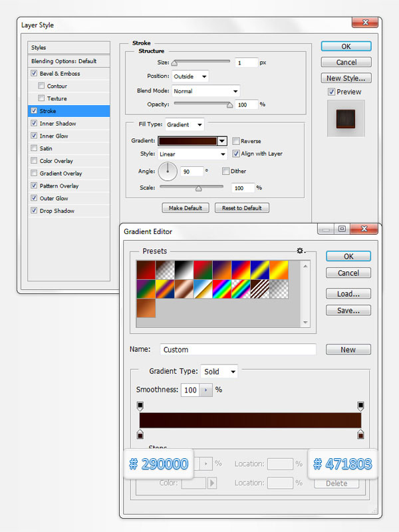Select Outer Glow in styles list
Screen dimensions: 399x532
pyautogui.click(x=54, y=198)
